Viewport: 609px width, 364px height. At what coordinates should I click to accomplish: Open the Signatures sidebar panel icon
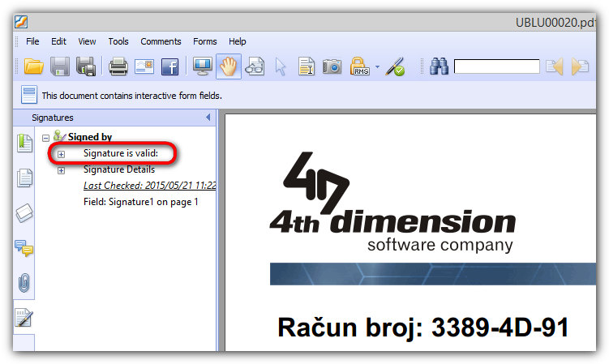tap(24, 317)
